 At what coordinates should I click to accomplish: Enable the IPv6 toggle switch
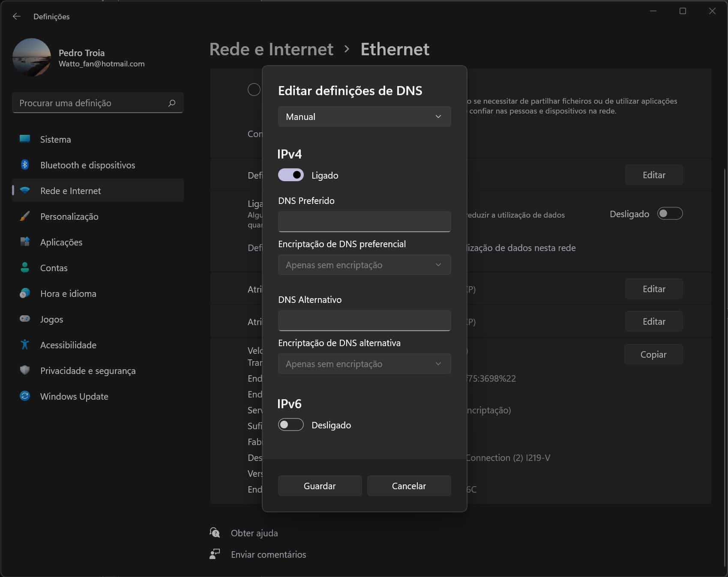pyautogui.click(x=291, y=425)
